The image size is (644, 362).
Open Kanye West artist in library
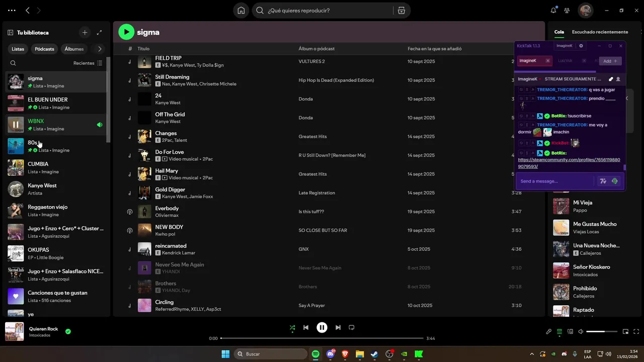56,189
